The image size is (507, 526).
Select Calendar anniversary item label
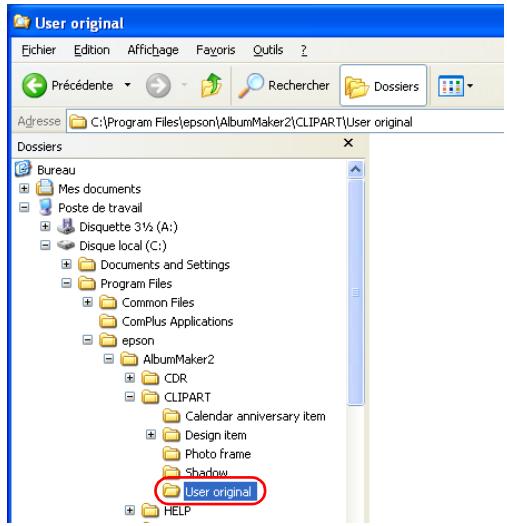coord(255,417)
